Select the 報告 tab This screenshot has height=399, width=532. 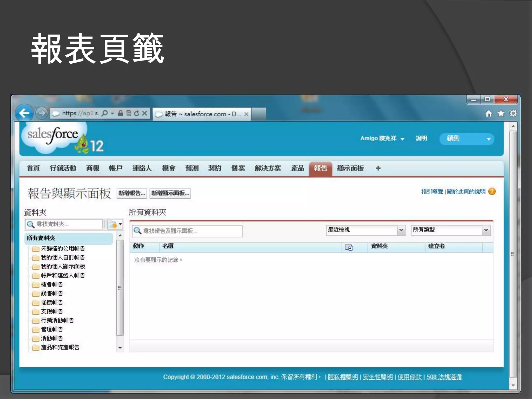(321, 169)
